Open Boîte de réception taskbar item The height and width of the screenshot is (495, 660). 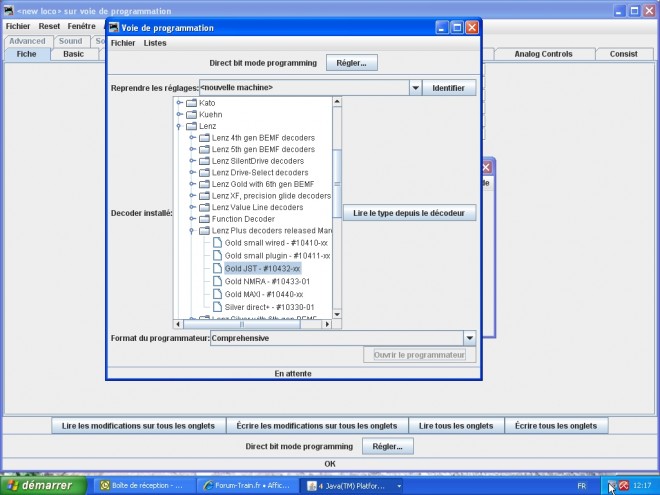coord(144,486)
